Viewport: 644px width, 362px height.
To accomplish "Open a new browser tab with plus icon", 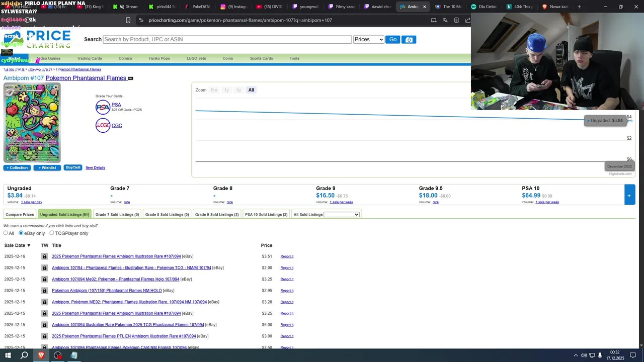I will (579, 7).
